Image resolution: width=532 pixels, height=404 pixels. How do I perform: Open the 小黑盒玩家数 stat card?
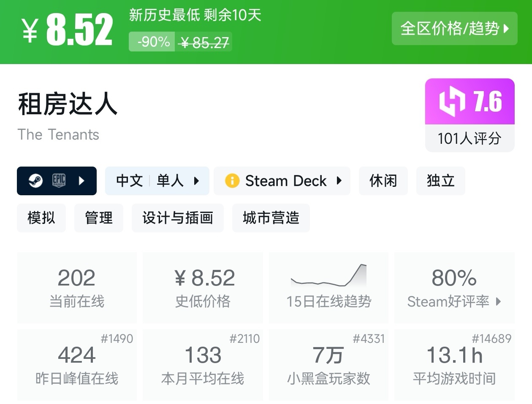click(x=328, y=365)
